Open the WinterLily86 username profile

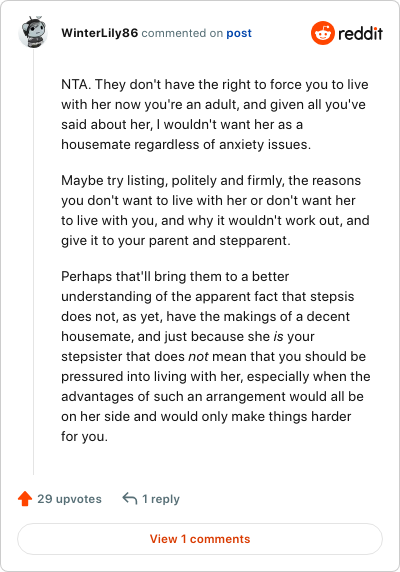[100, 33]
